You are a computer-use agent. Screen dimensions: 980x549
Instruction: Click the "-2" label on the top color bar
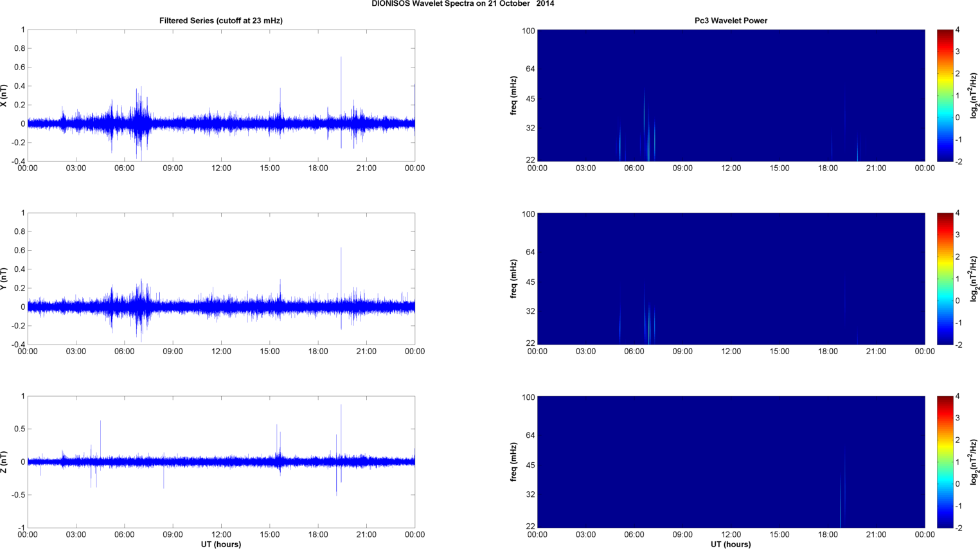958,162
